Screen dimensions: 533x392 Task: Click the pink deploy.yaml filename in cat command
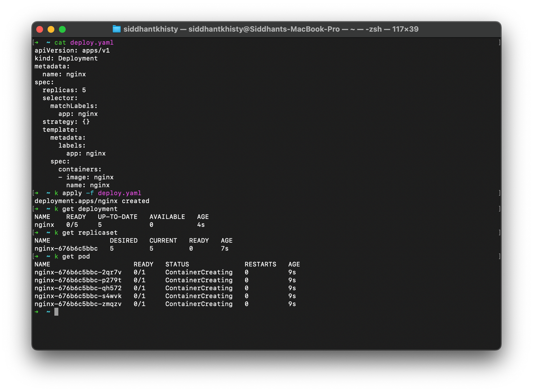[93, 43]
